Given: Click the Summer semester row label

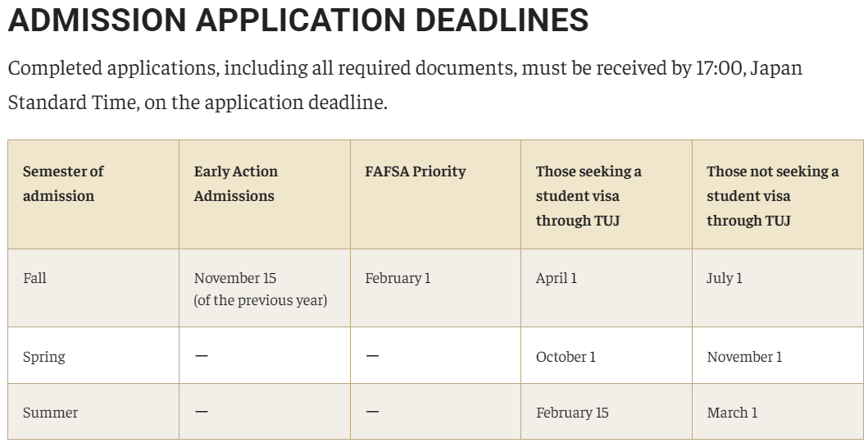Looking at the screenshot, I should tap(50, 413).
